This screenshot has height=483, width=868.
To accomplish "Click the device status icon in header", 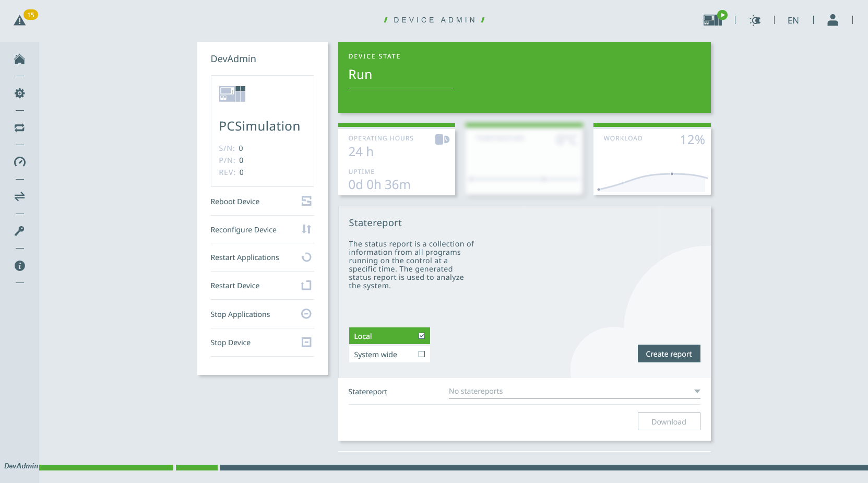I will click(714, 20).
